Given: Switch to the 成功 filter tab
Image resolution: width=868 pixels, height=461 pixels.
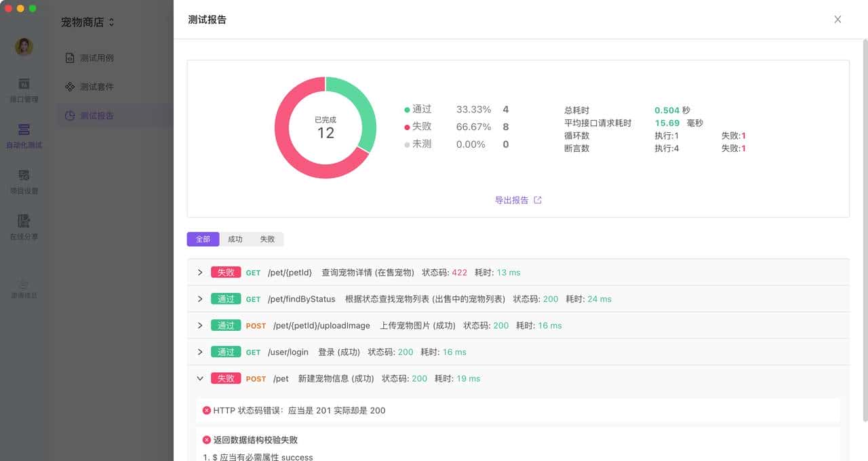Looking at the screenshot, I should (x=235, y=239).
